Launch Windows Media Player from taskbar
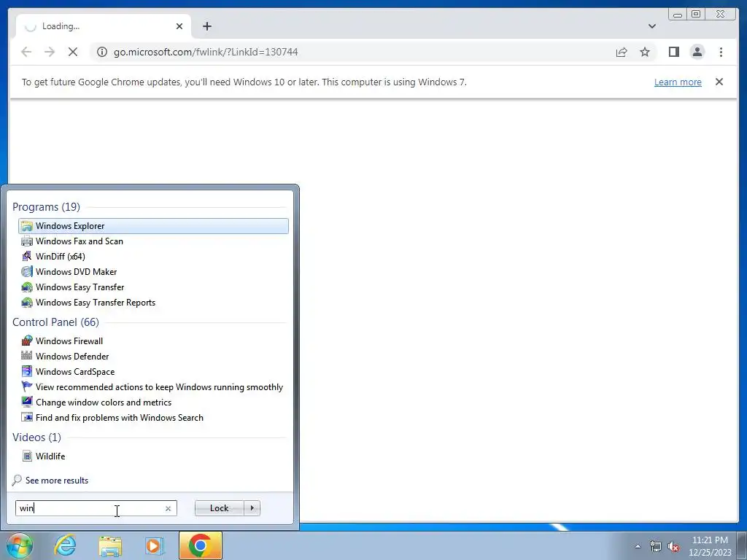 pos(155,545)
